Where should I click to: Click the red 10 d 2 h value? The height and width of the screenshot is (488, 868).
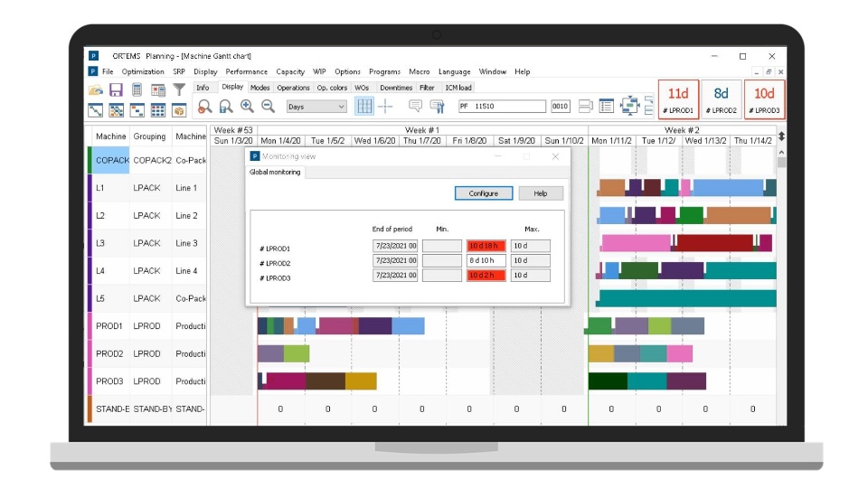point(486,275)
